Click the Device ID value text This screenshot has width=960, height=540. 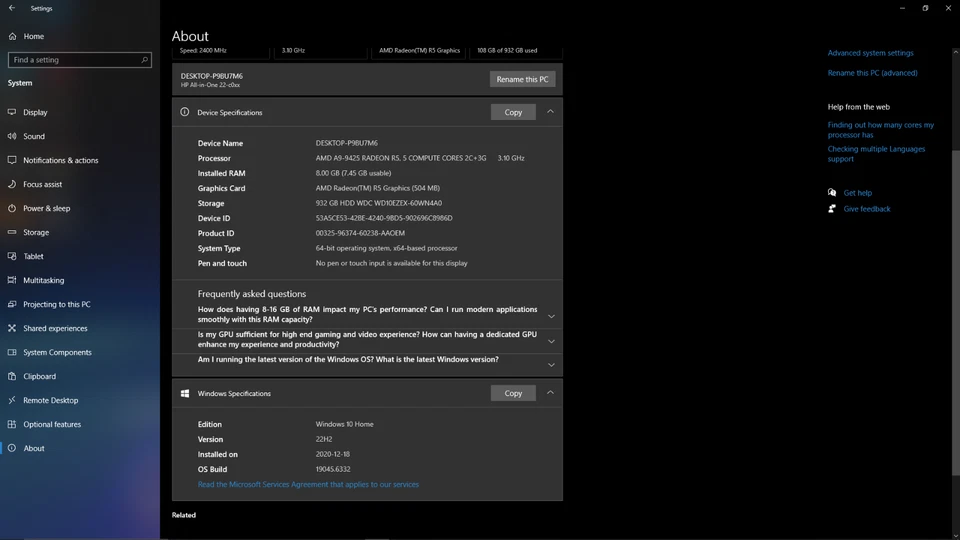pos(384,218)
